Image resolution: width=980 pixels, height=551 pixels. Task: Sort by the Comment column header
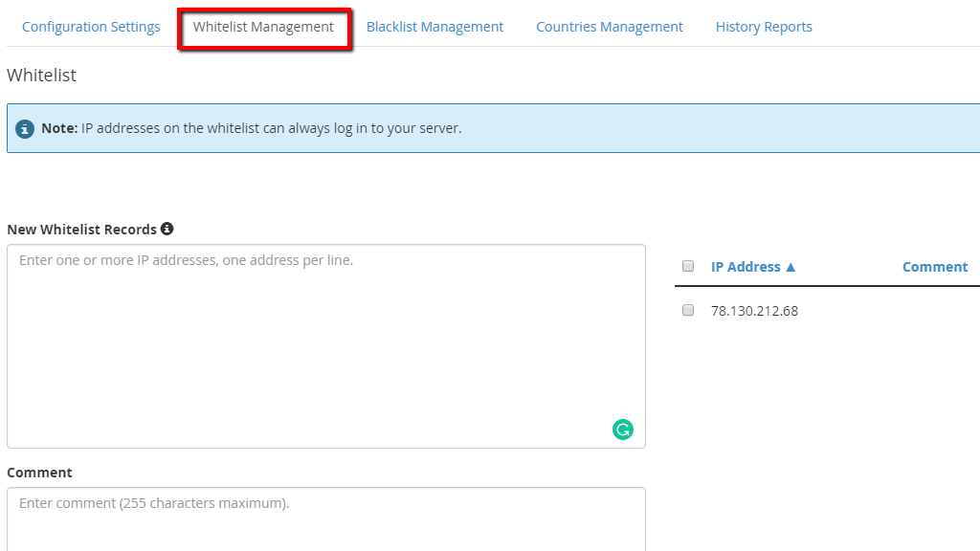[x=935, y=267]
